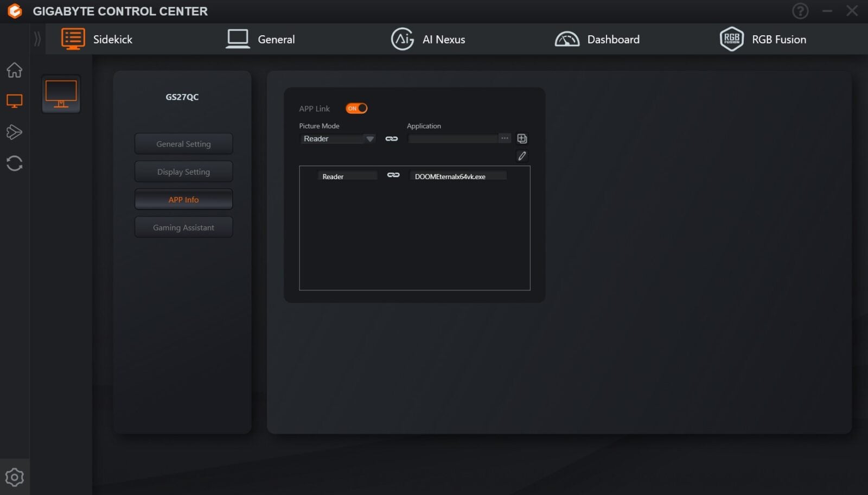Turn off the APP Link toggle
This screenshot has width=868, height=495.
click(x=356, y=109)
